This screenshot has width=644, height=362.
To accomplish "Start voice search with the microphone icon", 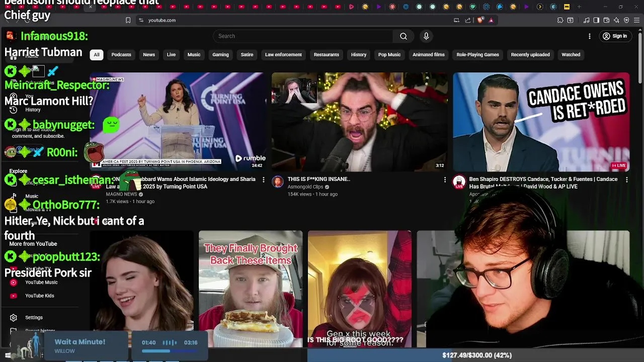I will pos(426,36).
